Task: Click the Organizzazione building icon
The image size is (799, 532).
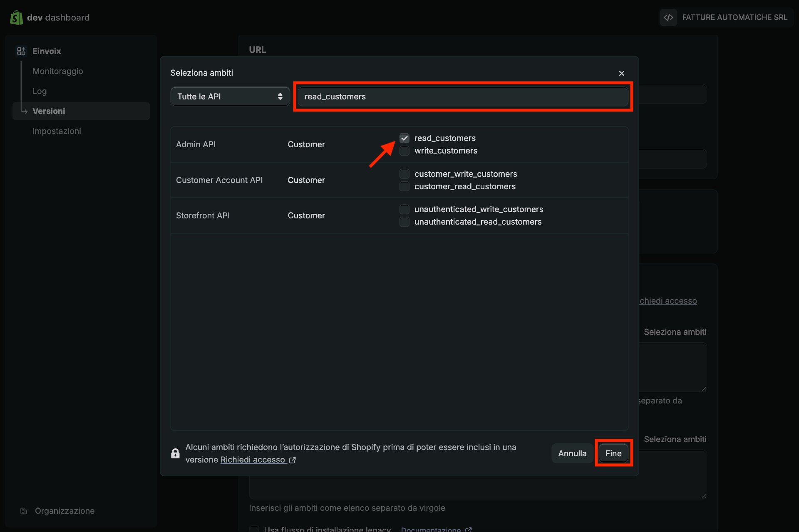Action: [x=24, y=511]
